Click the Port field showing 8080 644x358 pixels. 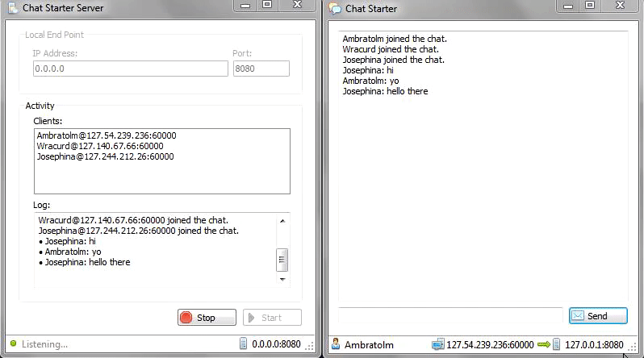tap(261, 69)
